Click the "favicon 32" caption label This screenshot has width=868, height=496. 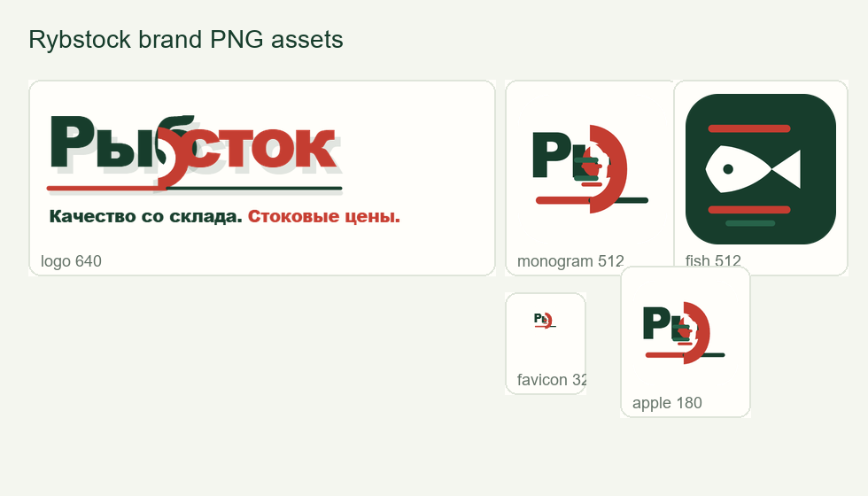point(551,380)
